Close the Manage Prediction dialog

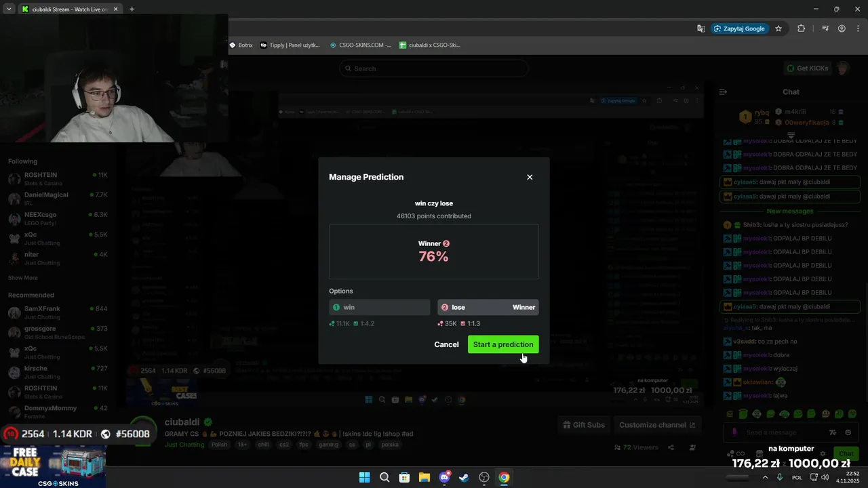coord(530,177)
